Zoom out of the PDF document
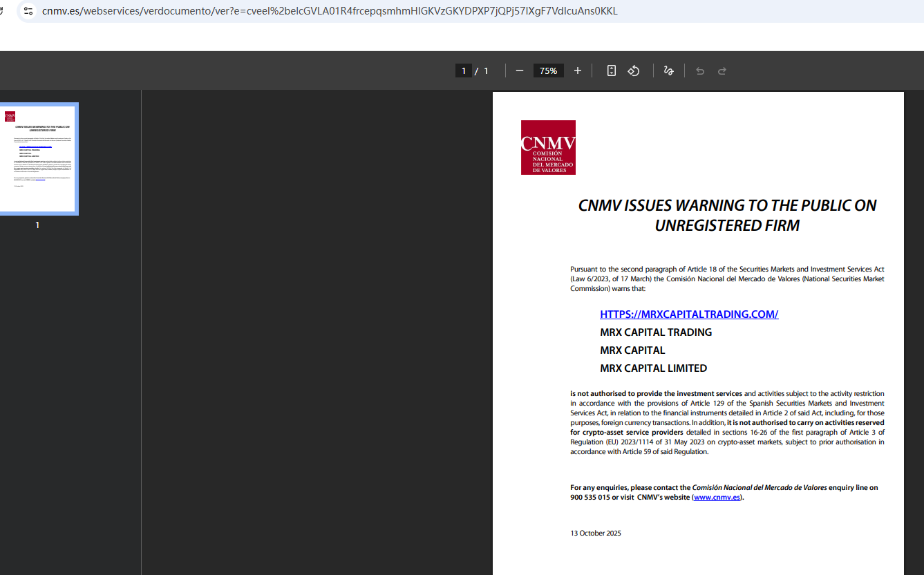Image resolution: width=924 pixels, height=575 pixels. (520, 70)
